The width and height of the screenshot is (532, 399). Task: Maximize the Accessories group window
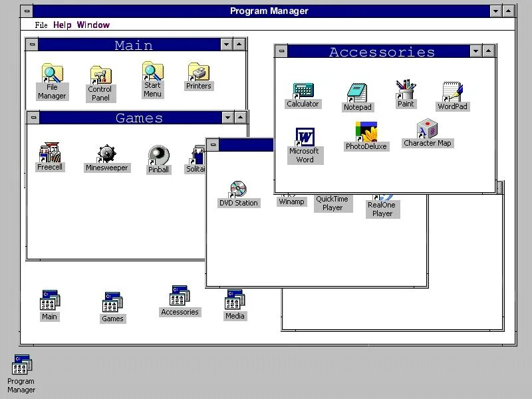(x=488, y=51)
